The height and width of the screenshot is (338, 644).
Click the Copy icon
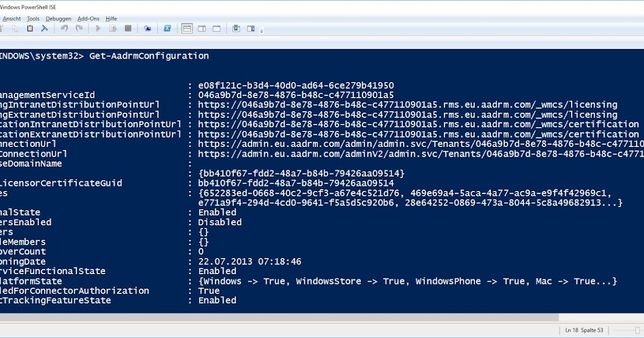15,28
